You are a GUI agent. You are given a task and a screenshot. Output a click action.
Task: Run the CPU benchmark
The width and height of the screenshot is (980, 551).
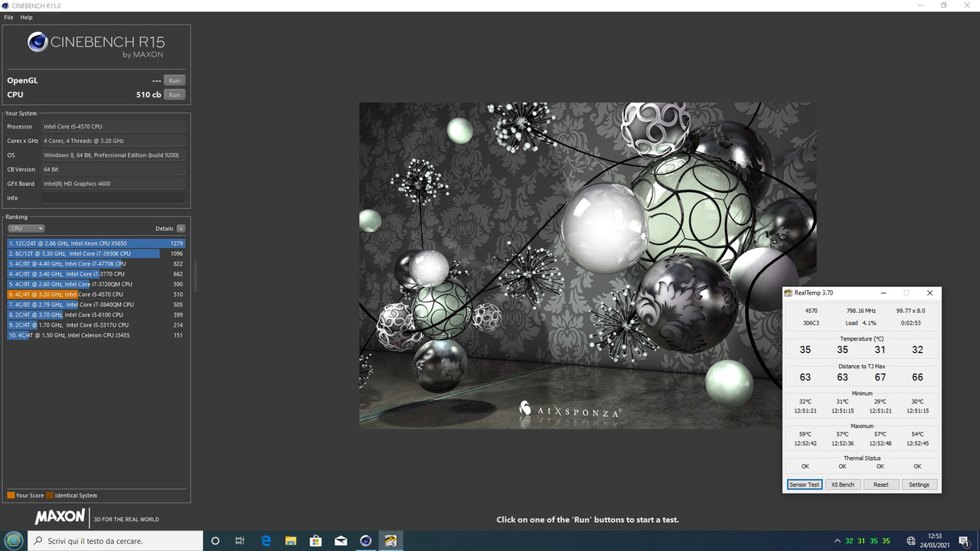175,95
